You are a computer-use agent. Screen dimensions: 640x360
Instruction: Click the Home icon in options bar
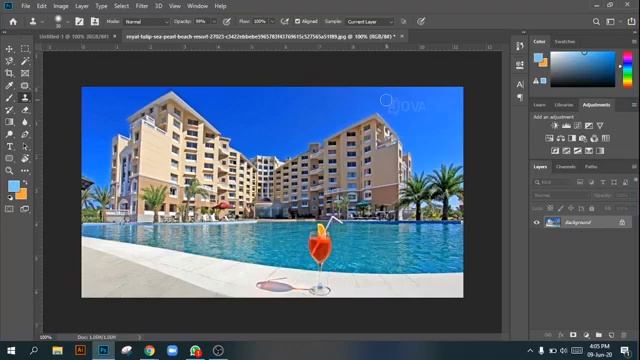coord(13,22)
